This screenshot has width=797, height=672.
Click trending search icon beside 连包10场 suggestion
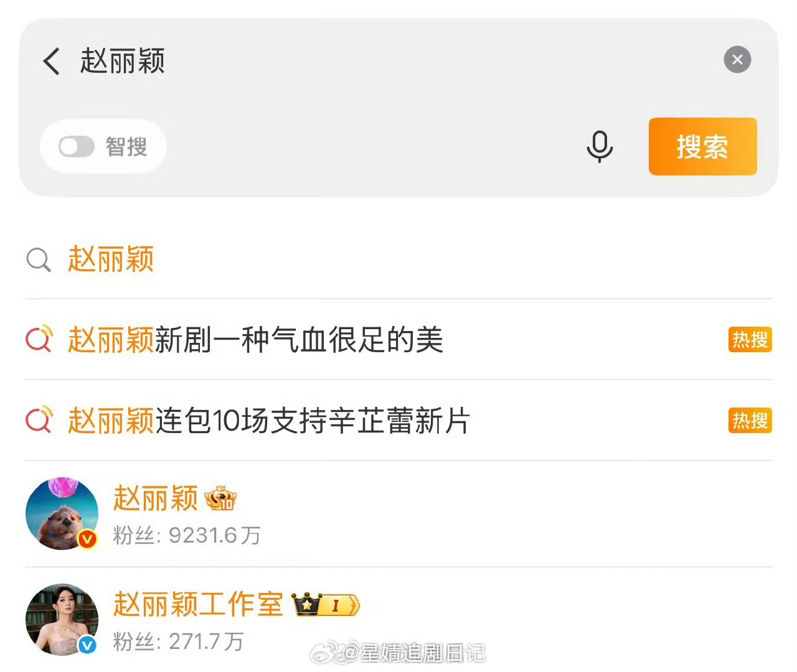point(39,420)
